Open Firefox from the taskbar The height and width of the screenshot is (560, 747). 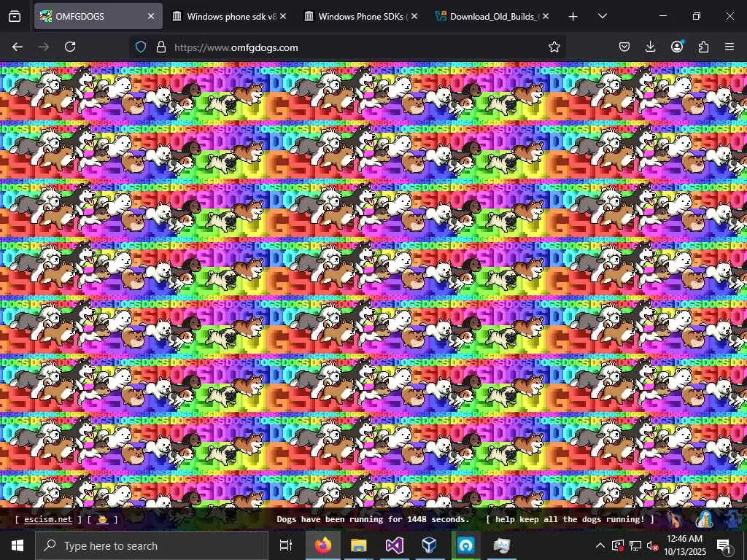pyautogui.click(x=323, y=545)
